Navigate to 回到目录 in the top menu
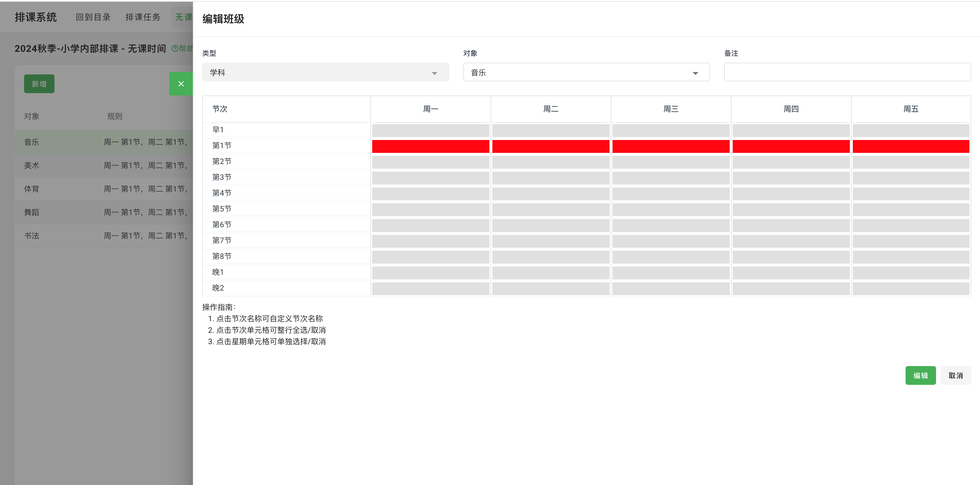Image resolution: width=980 pixels, height=485 pixels. tap(93, 17)
